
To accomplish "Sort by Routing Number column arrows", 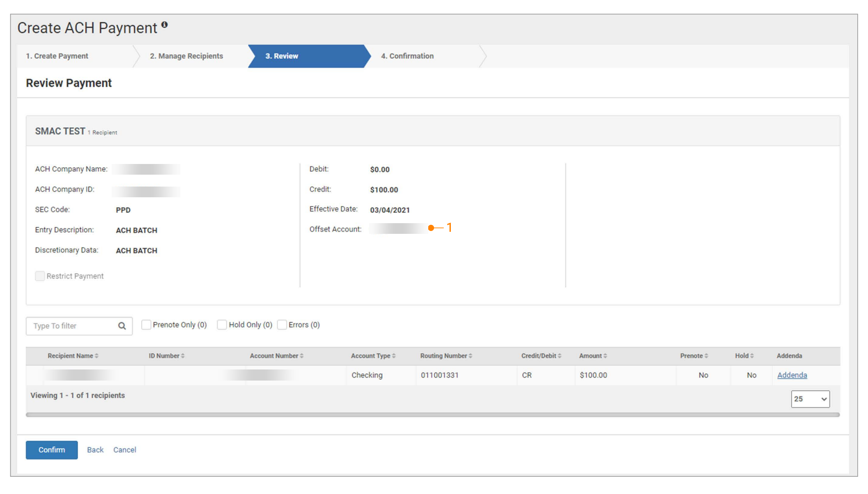I will click(471, 356).
